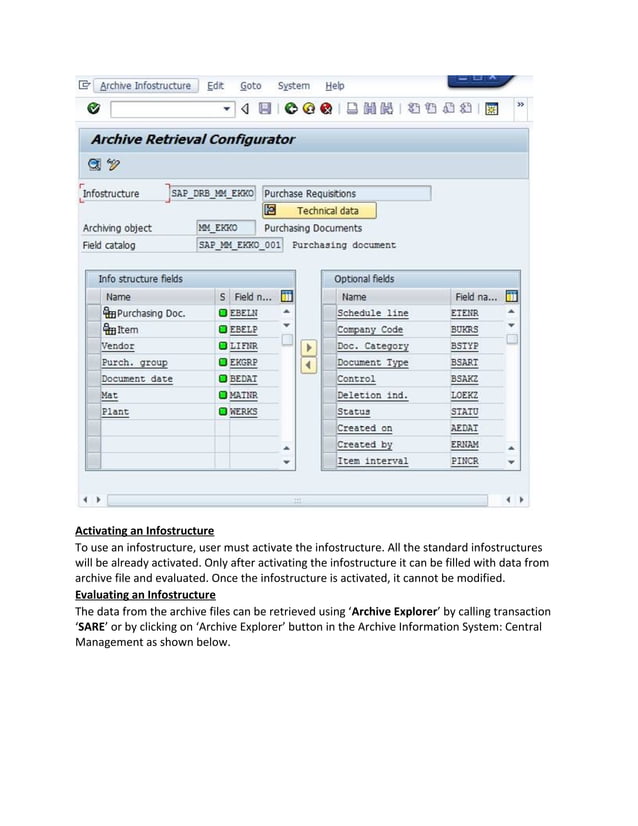This screenshot has height=826, width=638.
Task: Click the 'MATNR' field name cell
Action: (x=243, y=395)
